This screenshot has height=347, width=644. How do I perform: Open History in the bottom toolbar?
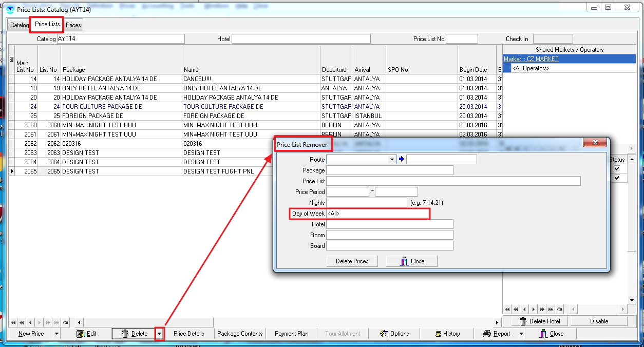tap(446, 334)
